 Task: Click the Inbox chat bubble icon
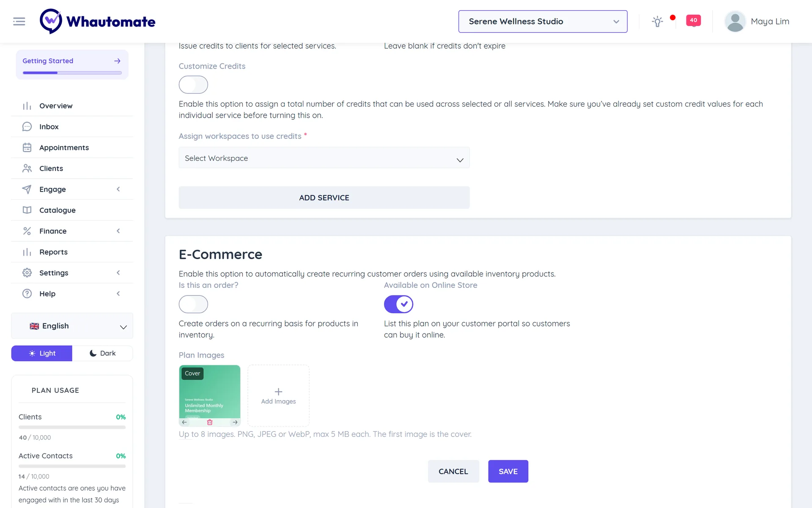pyautogui.click(x=27, y=127)
